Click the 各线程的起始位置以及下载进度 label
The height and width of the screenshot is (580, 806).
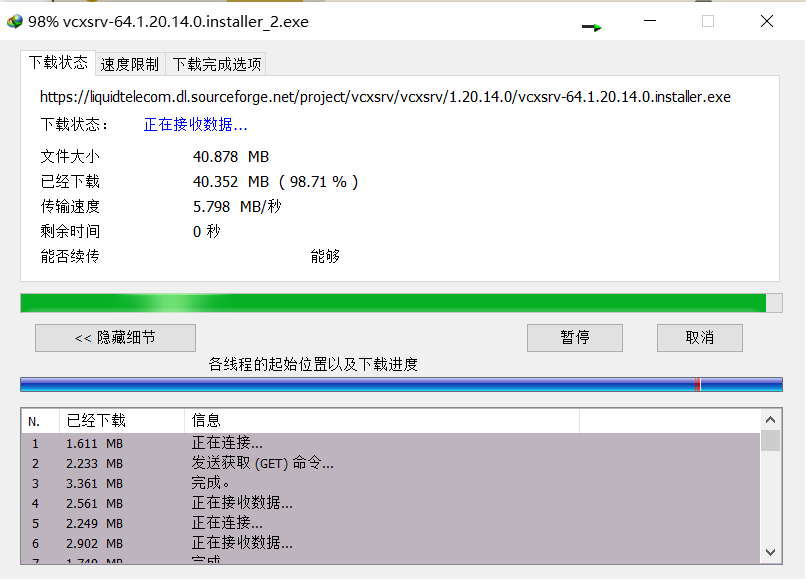click(x=313, y=365)
